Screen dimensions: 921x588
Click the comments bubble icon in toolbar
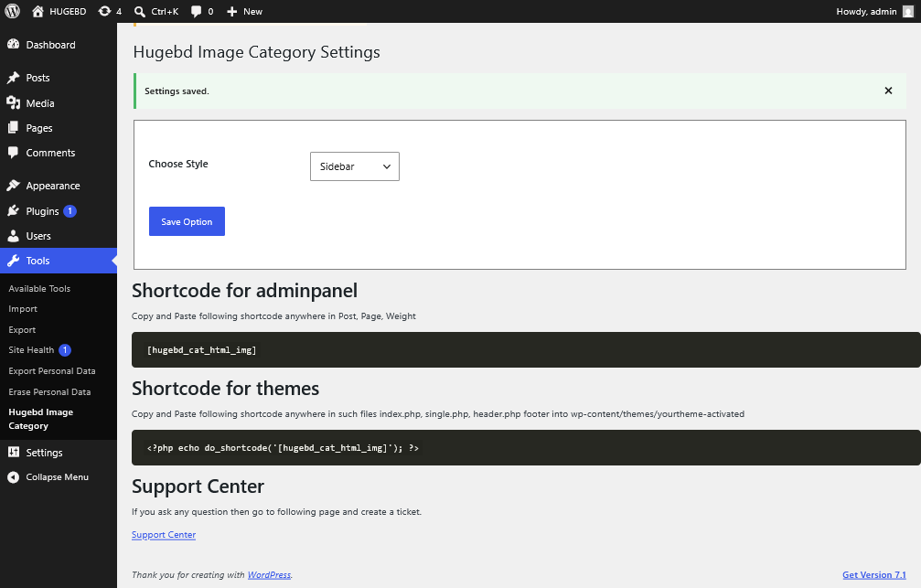(197, 11)
